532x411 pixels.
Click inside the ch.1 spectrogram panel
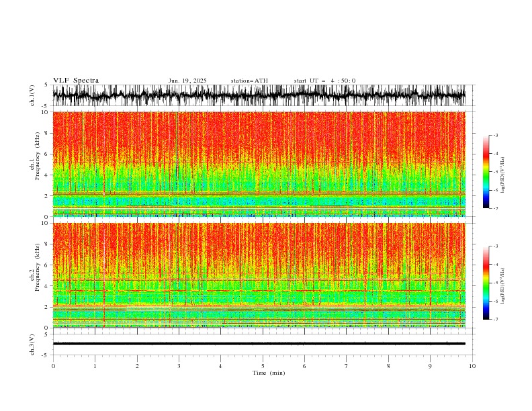click(x=259, y=164)
